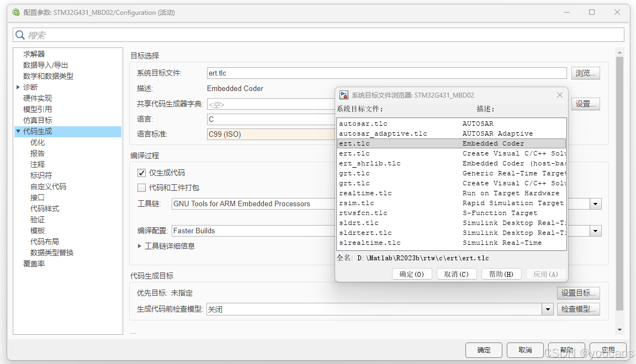Select 数学和数据类型 category
This screenshot has width=636, height=364.
pos(48,76)
